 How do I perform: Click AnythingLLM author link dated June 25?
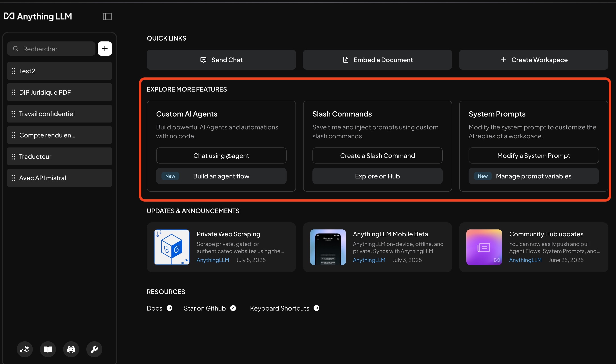click(525, 260)
